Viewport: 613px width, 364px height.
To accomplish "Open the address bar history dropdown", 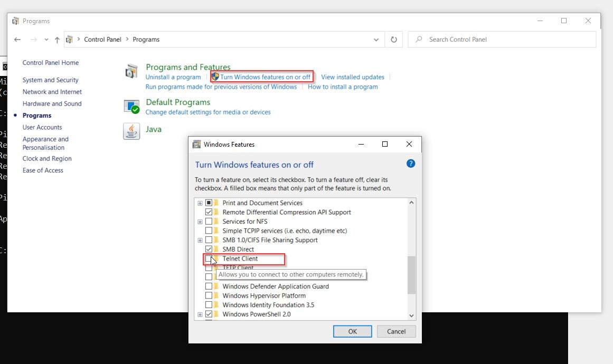I will (376, 40).
